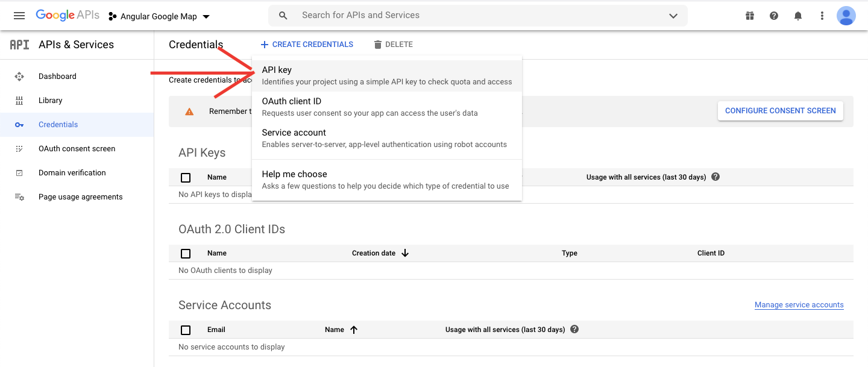Choose API key from the dropdown menu
The width and height of the screenshot is (868, 367).
coord(386,75)
